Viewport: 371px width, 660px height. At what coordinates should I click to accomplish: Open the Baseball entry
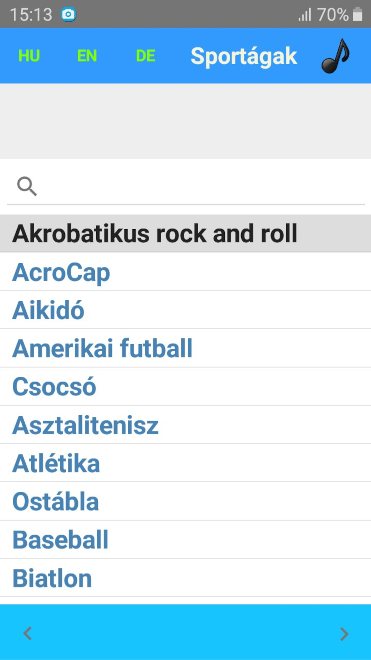click(x=185, y=540)
